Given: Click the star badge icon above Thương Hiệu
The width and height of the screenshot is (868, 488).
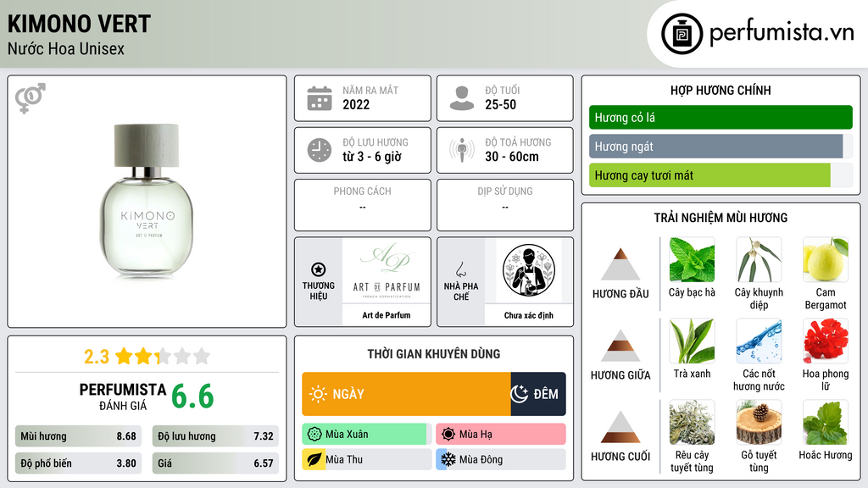Looking at the screenshot, I should tap(319, 269).
